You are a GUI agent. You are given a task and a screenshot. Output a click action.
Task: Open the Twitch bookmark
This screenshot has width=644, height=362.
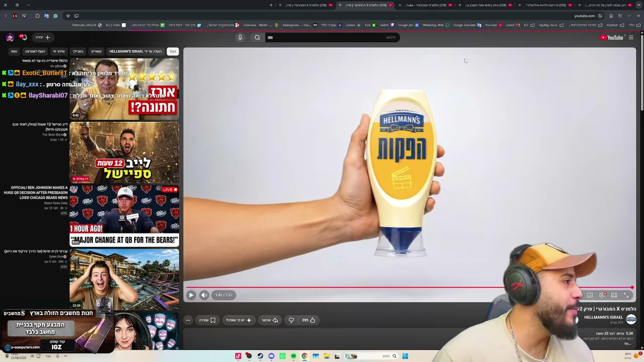click(x=386, y=25)
